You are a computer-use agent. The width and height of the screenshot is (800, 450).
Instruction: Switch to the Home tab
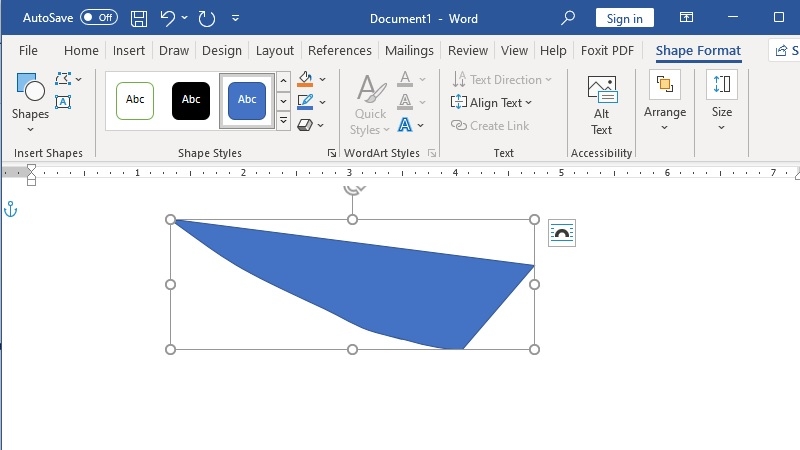[x=81, y=51]
